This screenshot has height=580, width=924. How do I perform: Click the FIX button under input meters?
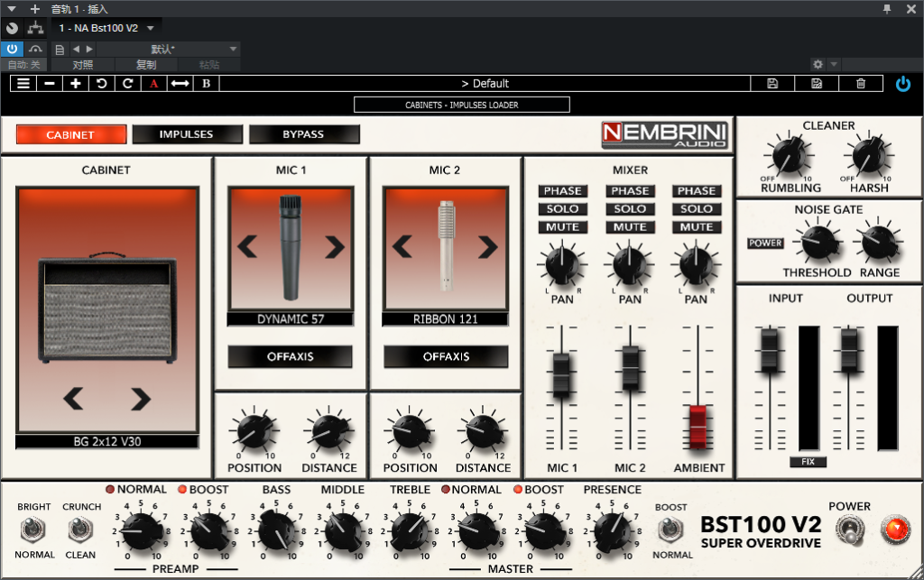[x=808, y=462]
